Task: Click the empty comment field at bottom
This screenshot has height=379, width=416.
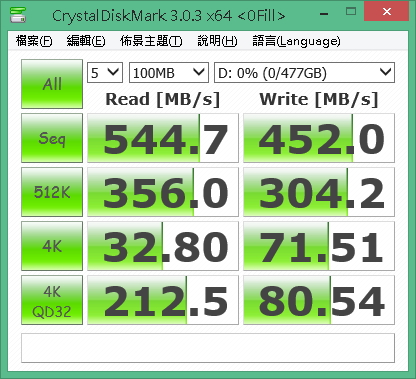Action: [x=208, y=348]
